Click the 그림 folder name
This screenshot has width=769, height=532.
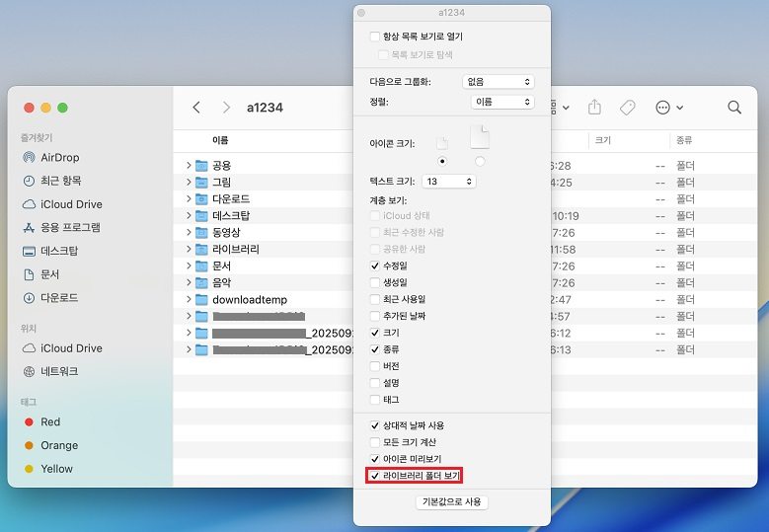point(222,183)
